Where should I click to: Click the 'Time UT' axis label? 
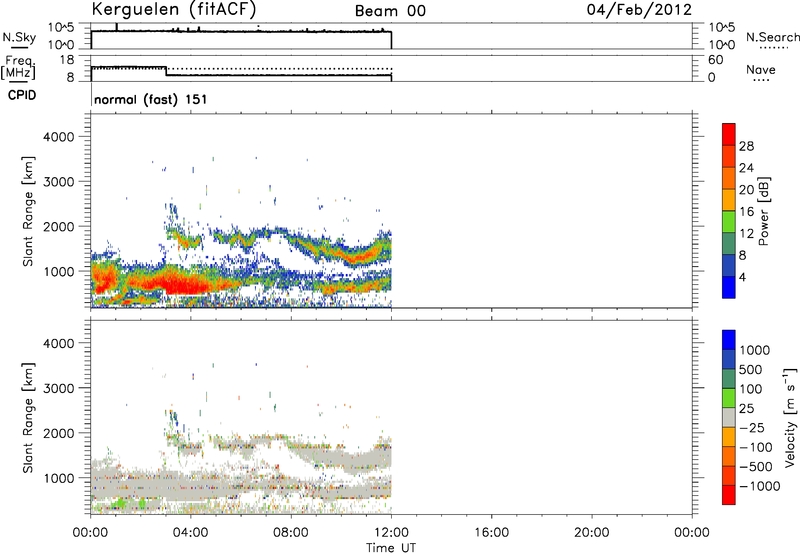tap(391, 548)
